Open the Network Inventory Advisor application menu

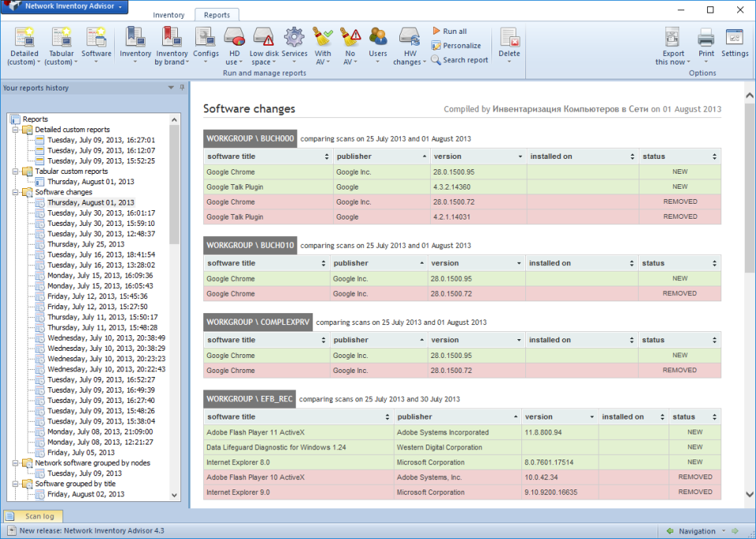click(64, 7)
